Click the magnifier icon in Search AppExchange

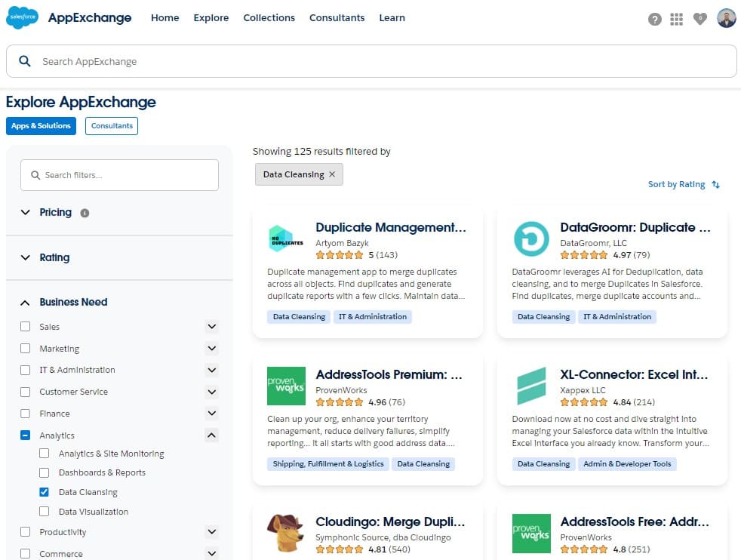pos(25,61)
